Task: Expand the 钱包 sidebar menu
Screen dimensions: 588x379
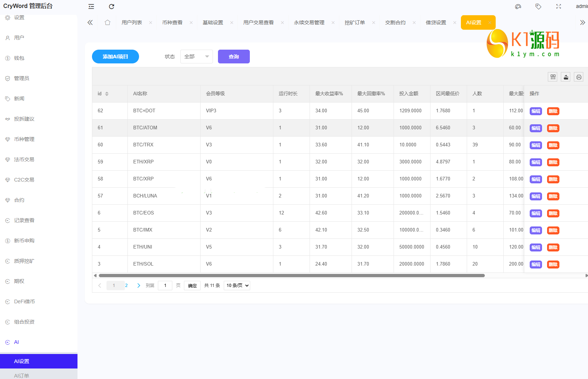Action: (39, 58)
